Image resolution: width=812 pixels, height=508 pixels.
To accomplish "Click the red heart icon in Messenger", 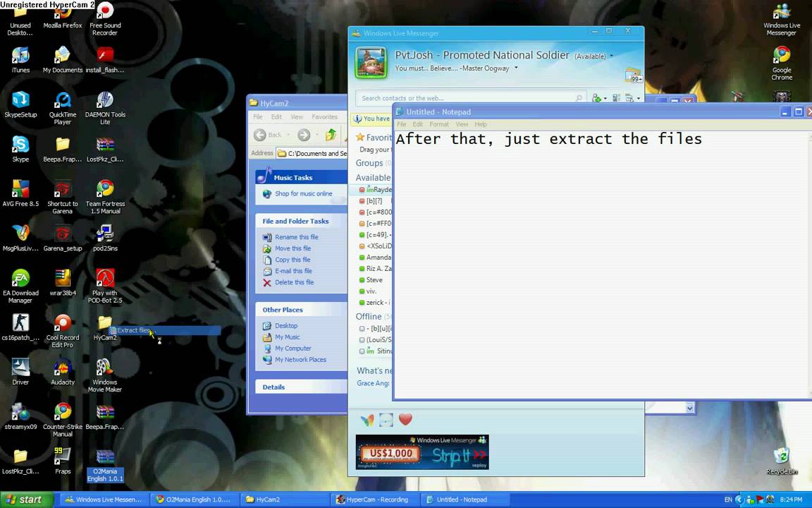I will [405, 419].
